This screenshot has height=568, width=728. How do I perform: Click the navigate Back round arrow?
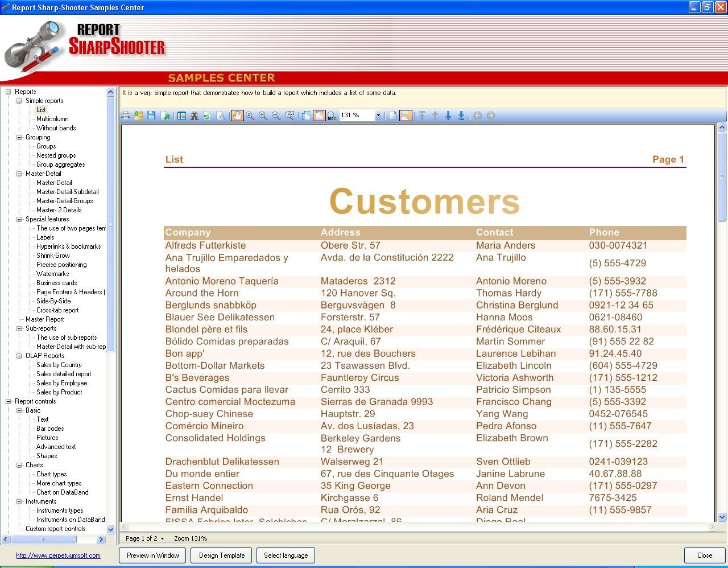[478, 116]
